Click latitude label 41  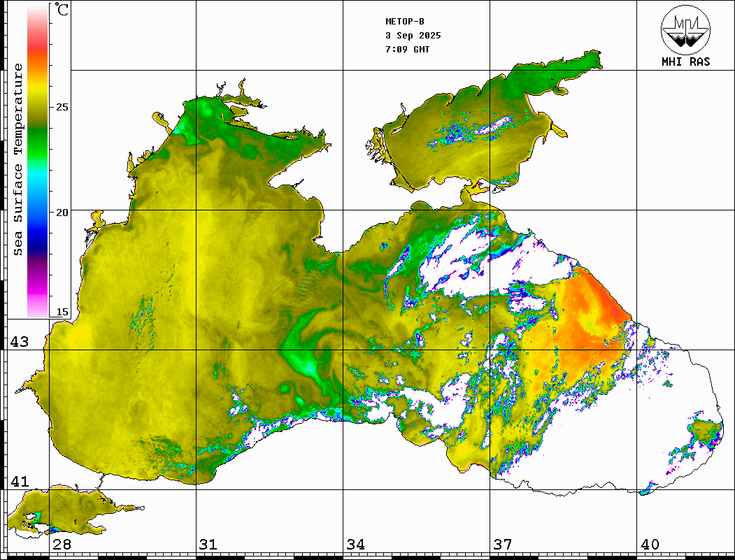(x=20, y=482)
